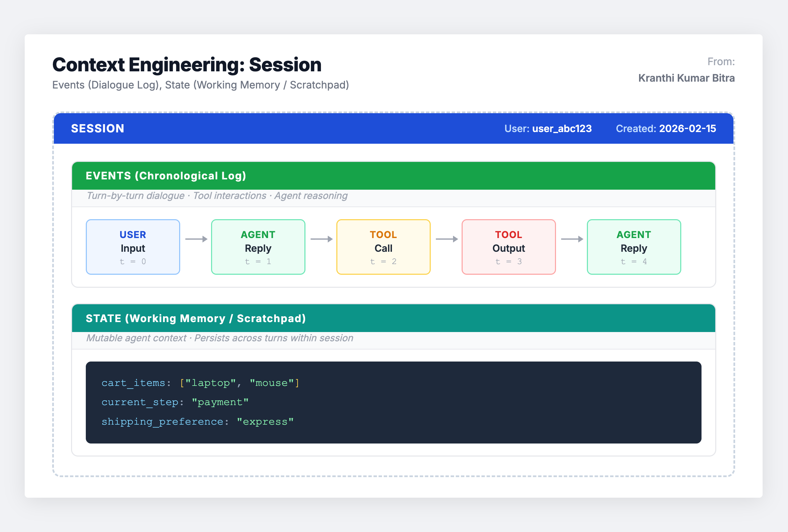Click the blue SESSION header label
This screenshot has width=788, height=532.
[97, 129]
